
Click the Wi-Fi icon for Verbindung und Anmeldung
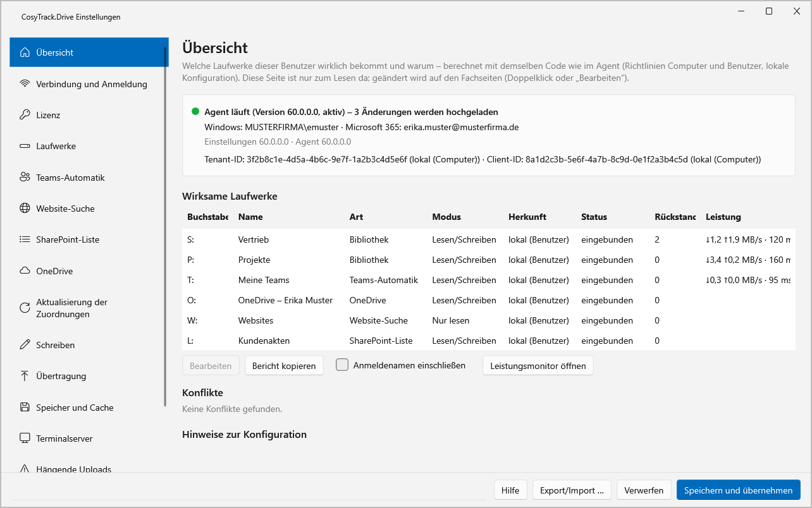pos(25,84)
